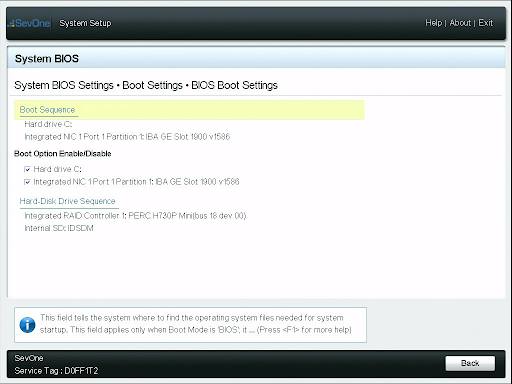Open the Hard-Disk Drive Sequence setting
The image size is (512, 384).
[67, 201]
